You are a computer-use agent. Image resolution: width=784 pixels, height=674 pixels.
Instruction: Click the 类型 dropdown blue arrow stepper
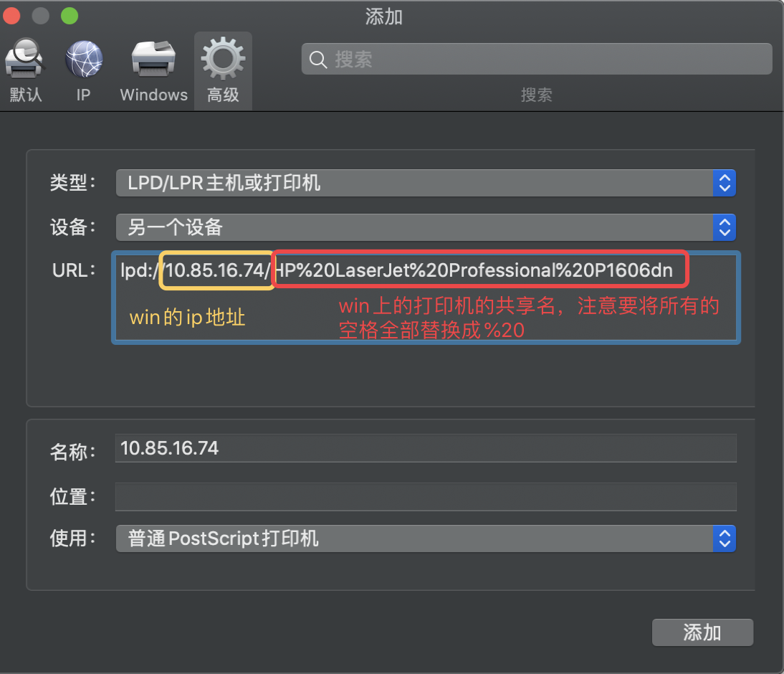(725, 183)
